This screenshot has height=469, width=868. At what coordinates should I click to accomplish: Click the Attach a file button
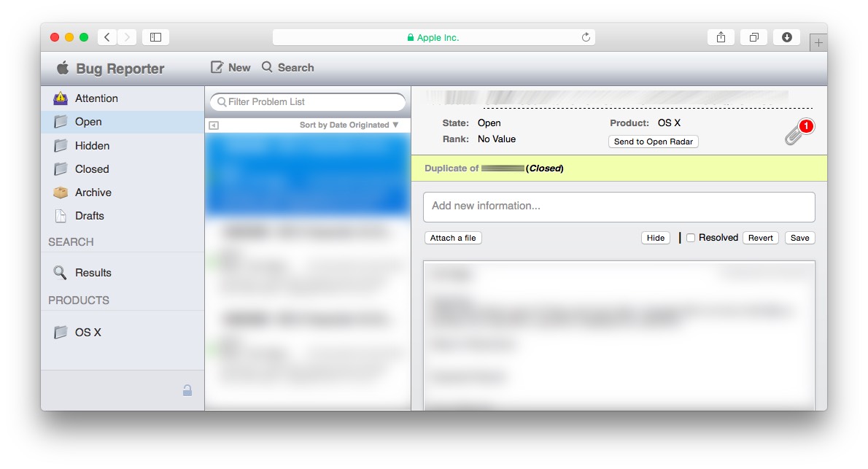tap(453, 238)
